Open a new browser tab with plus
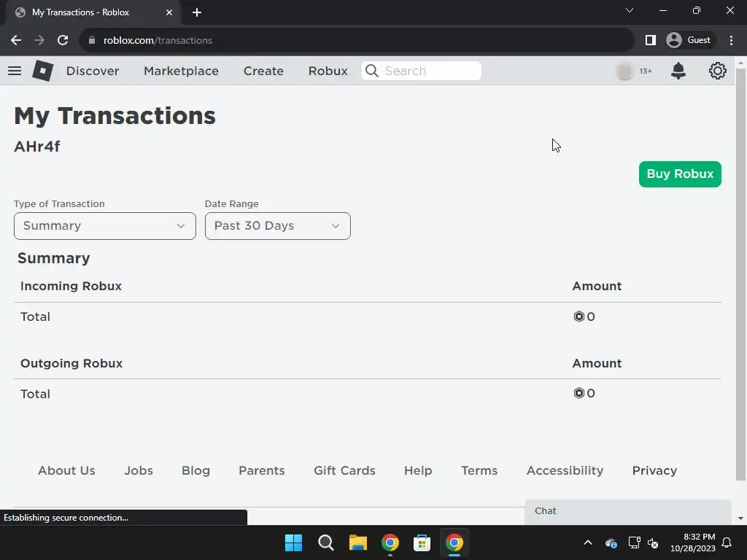747x560 pixels. click(x=197, y=12)
